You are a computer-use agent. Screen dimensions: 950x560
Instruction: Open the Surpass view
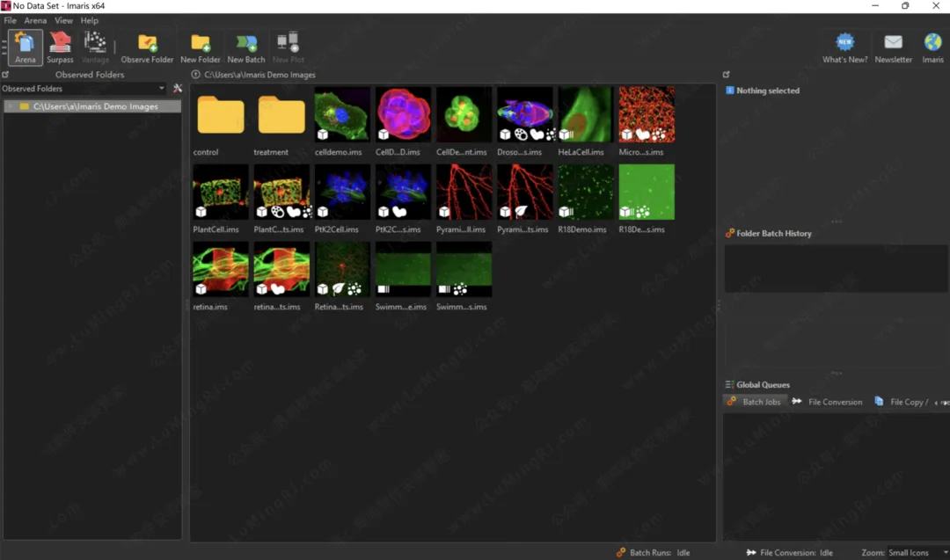click(x=60, y=47)
